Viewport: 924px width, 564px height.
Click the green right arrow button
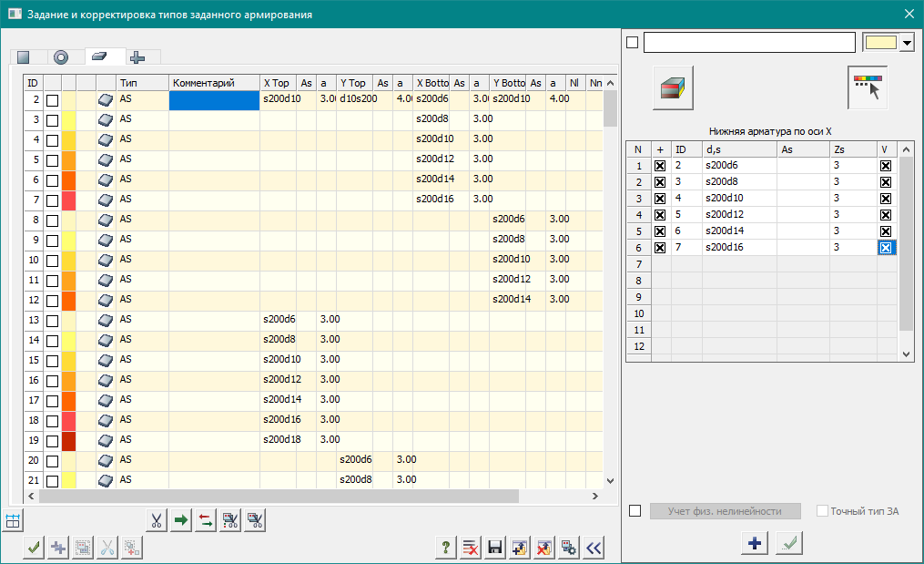181,521
